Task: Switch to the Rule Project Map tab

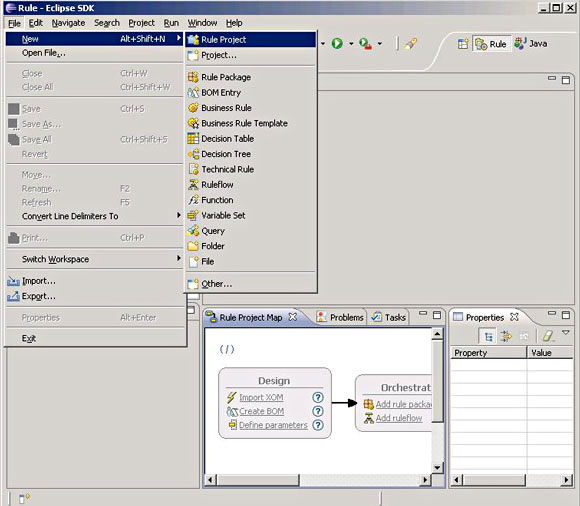Action: 251,317
